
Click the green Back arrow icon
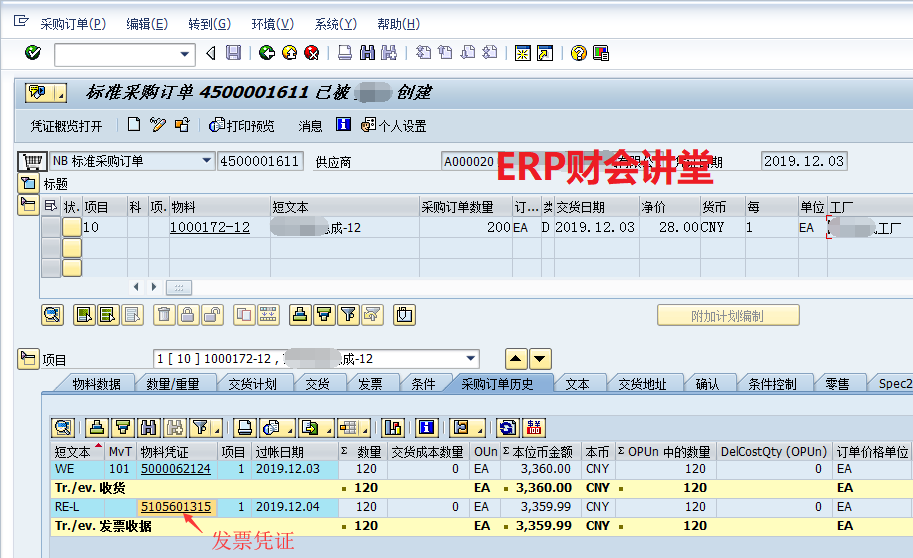pyautogui.click(x=266, y=53)
